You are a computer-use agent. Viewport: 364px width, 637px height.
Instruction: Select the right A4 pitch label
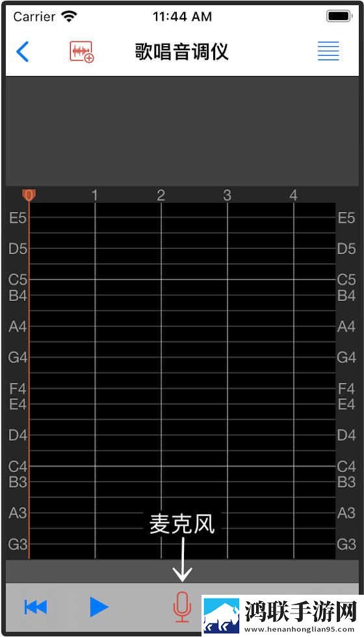pyautogui.click(x=346, y=326)
